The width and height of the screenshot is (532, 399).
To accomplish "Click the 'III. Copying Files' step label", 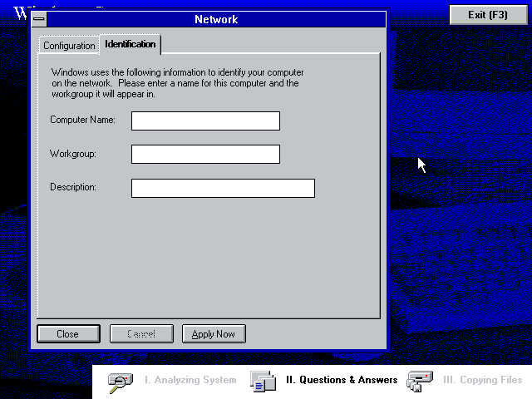I will point(482,380).
